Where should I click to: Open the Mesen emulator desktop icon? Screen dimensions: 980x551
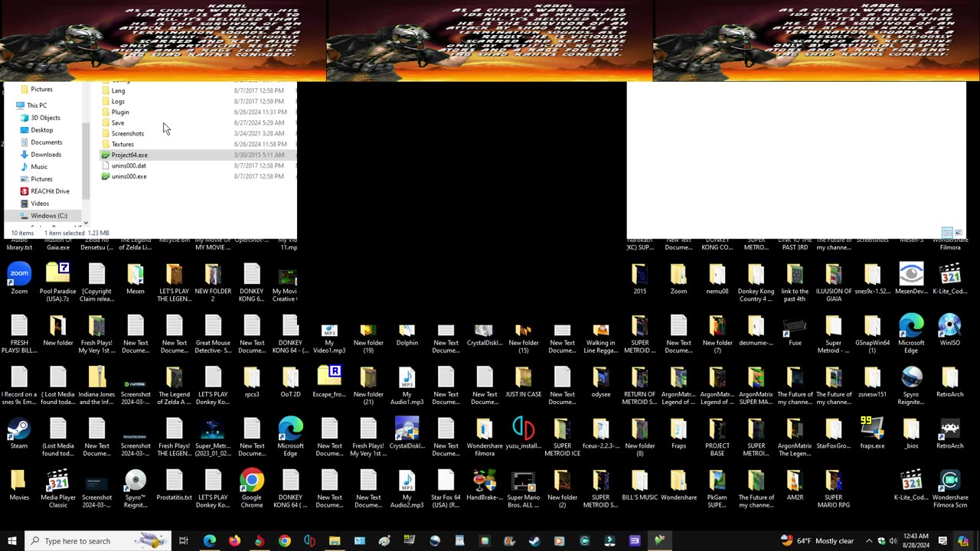(136, 279)
